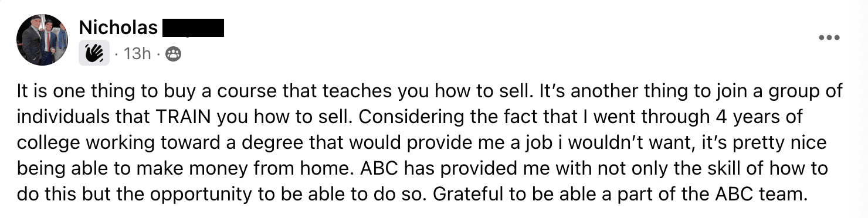Open Nicholas's circular profile picture
The image size is (868, 218).
pos(42,39)
